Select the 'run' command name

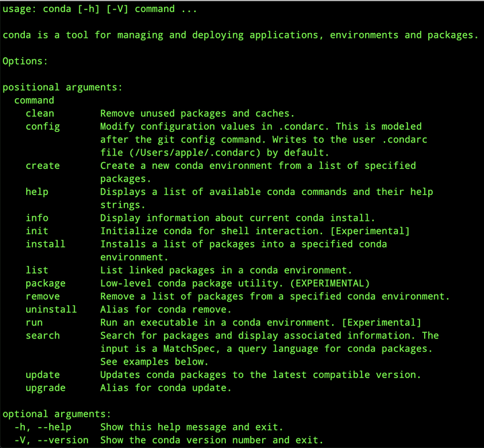tap(34, 323)
